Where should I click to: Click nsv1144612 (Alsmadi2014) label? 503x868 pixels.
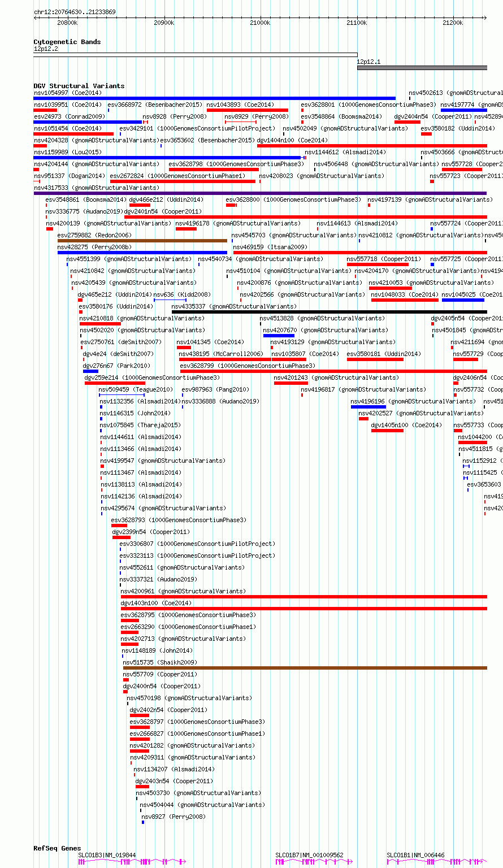click(345, 152)
